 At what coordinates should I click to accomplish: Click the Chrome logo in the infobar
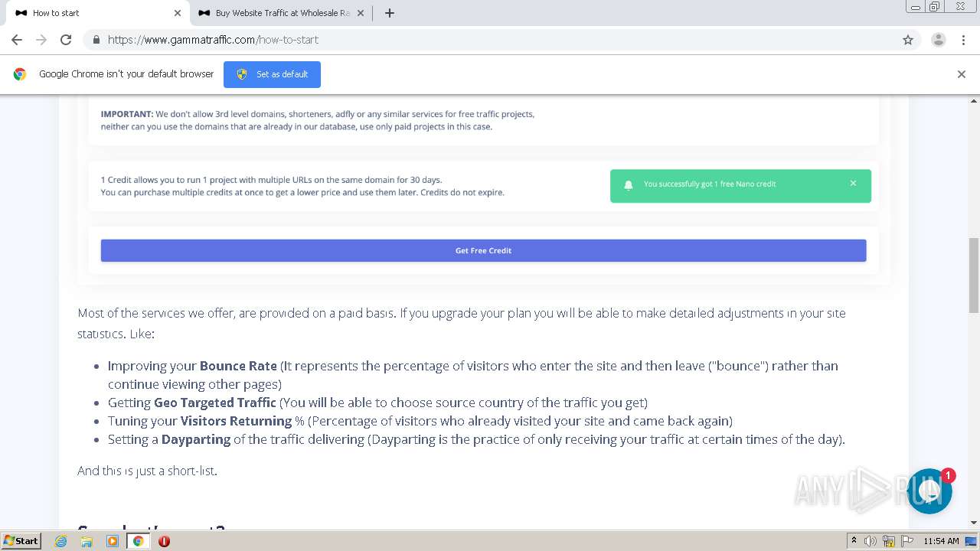tap(20, 74)
